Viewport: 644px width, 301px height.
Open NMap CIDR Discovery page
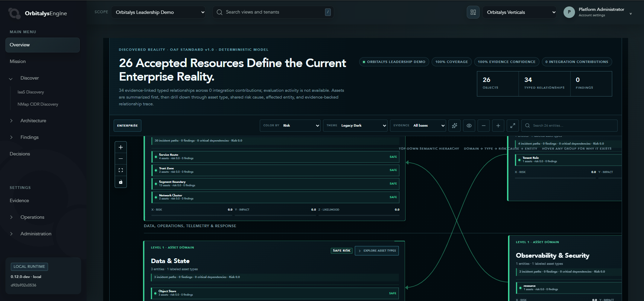click(x=38, y=104)
